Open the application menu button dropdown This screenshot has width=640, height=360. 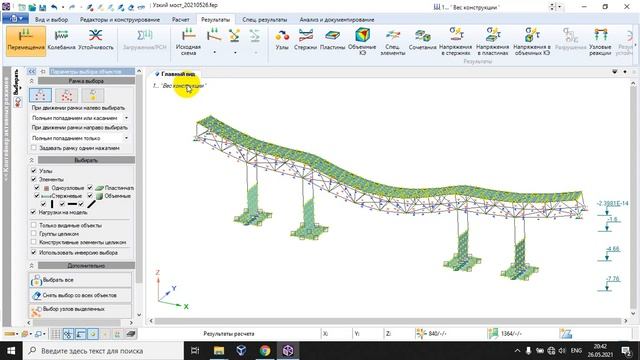click(16, 19)
